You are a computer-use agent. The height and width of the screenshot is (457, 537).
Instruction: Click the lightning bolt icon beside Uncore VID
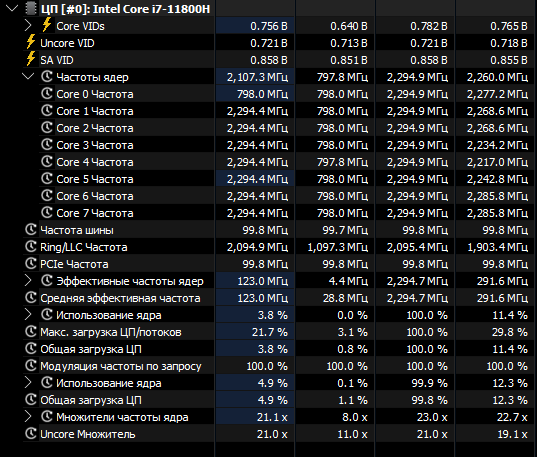click(30, 42)
